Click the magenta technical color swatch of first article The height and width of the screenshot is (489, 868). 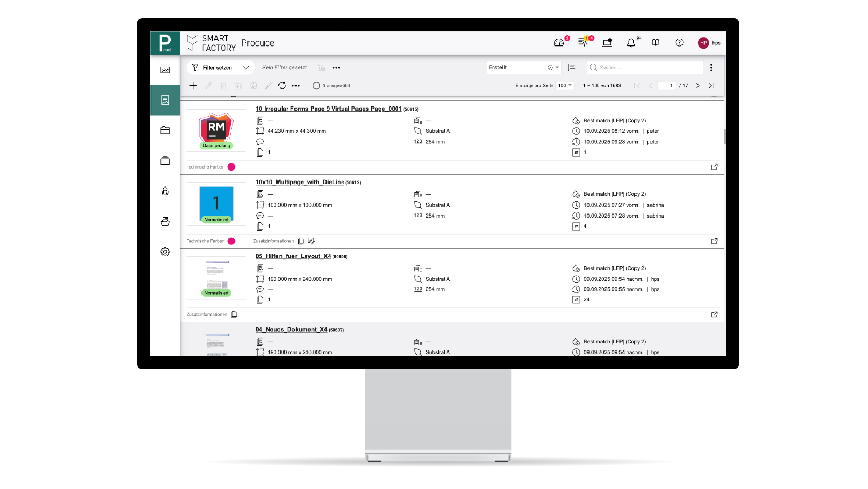pyautogui.click(x=231, y=167)
